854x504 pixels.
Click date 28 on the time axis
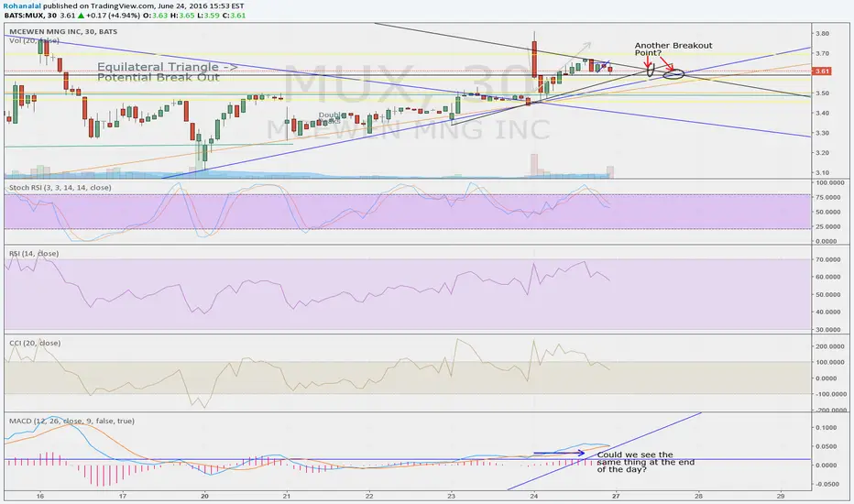pos(698,496)
